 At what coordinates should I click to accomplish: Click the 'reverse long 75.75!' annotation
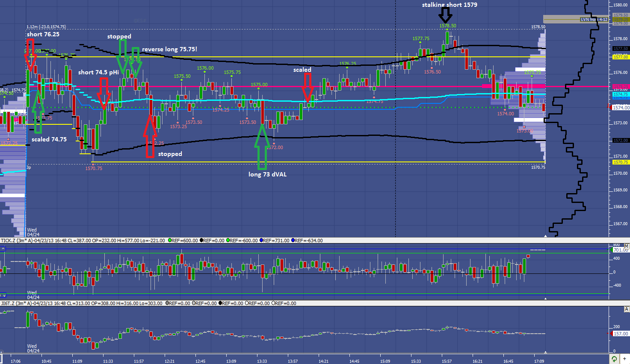[x=169, y=49]
